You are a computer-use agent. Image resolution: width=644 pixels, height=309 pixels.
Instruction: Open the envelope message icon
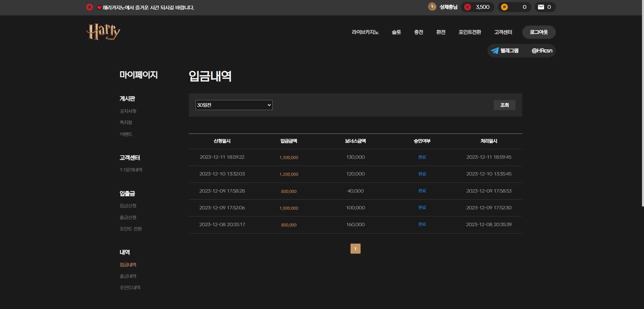pos(541,7)
